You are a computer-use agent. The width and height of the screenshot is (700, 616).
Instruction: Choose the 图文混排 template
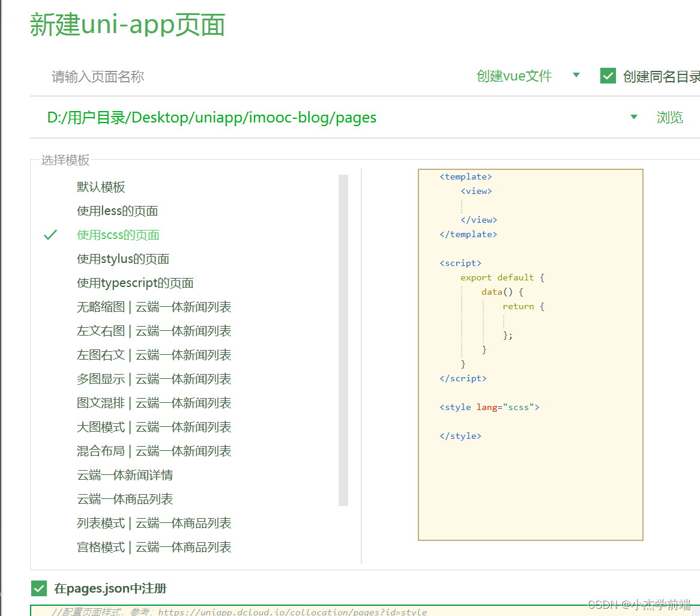(153, 403)
